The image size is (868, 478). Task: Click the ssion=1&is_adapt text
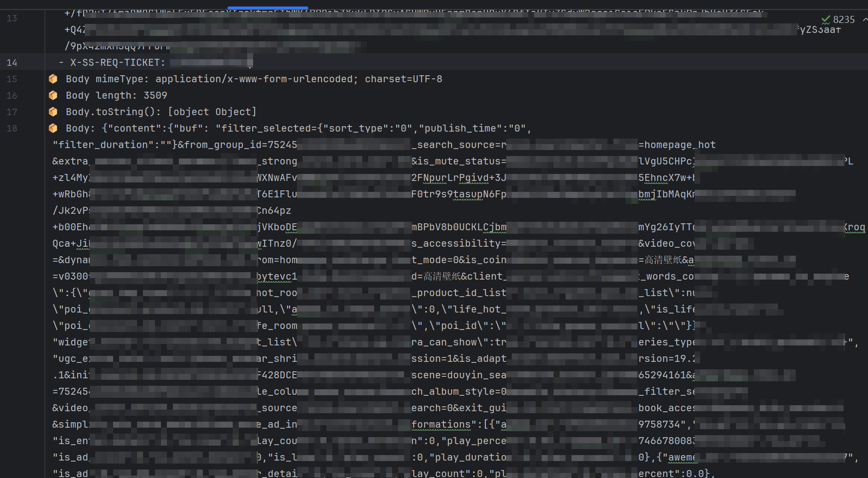coord(459,358)
